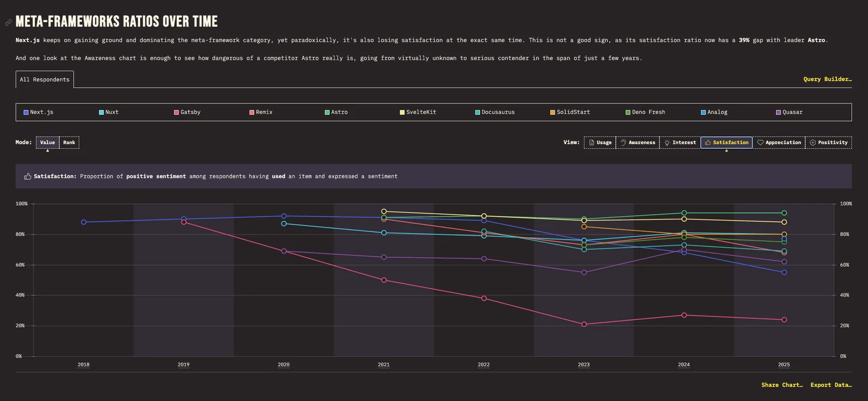This screenshot has height=401, width=868.
Task: Click the Positivity view plus icon
Action: pyautogui.click(x=813, y=143)
